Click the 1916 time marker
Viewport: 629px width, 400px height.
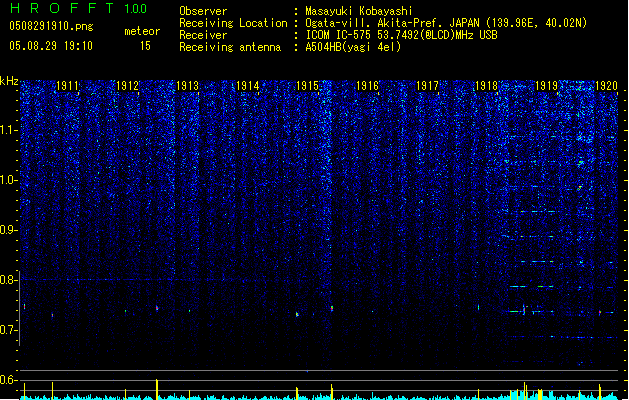(x=367, y=86)
